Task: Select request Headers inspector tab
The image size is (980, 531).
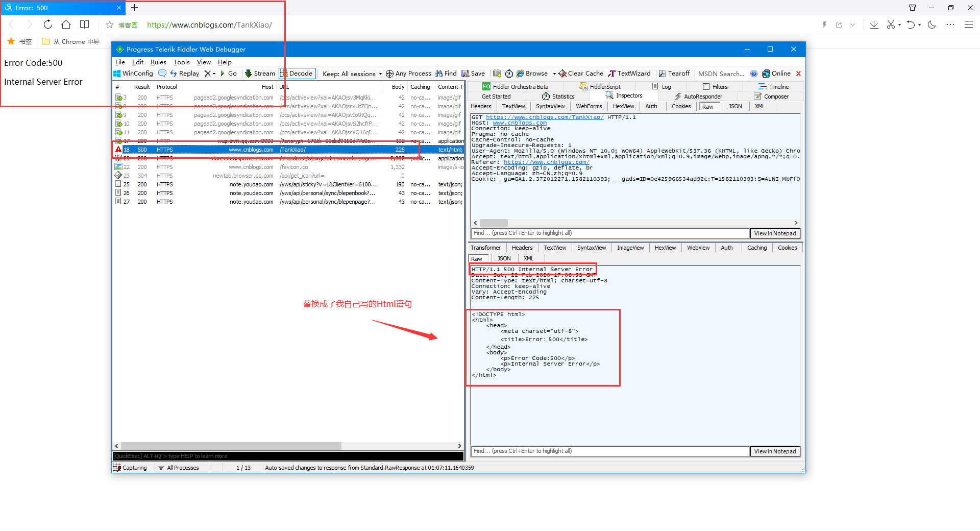Action: (x=481, y=107)
